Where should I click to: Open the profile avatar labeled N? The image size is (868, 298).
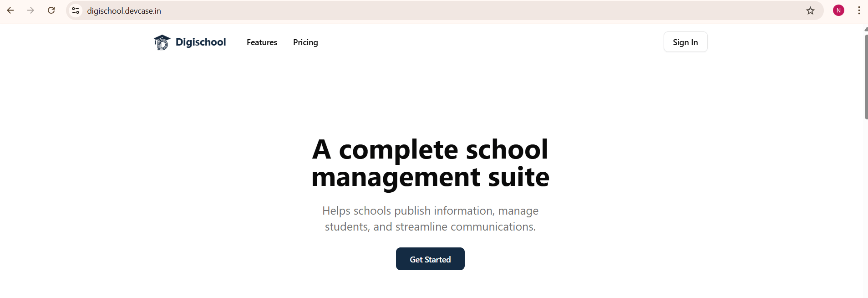838,10
